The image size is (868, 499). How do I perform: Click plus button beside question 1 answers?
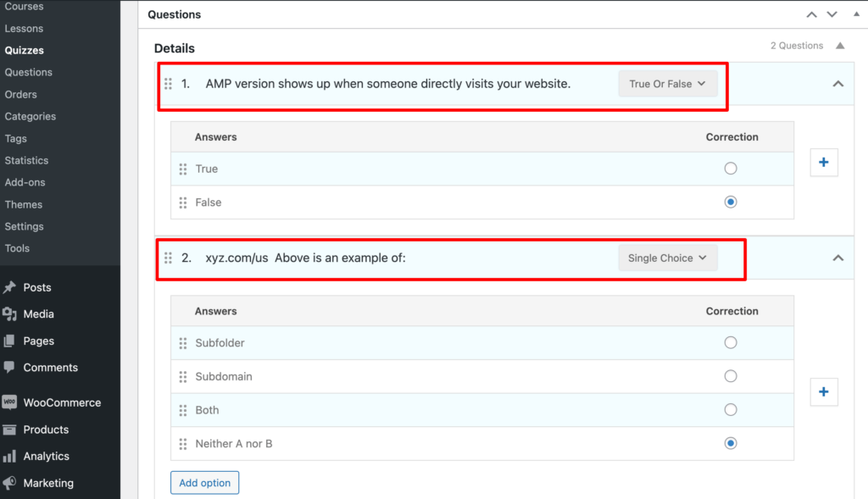coord(824,162)
